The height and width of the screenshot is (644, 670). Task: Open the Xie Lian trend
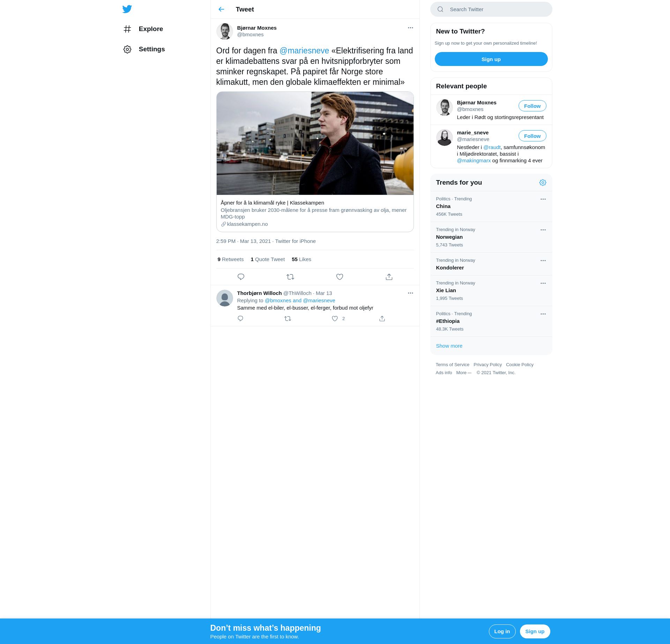[x=491, y=291]
